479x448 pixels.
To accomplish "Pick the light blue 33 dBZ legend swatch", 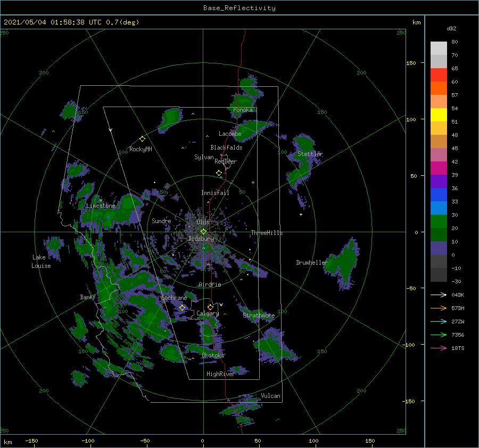I will point(439,208).
